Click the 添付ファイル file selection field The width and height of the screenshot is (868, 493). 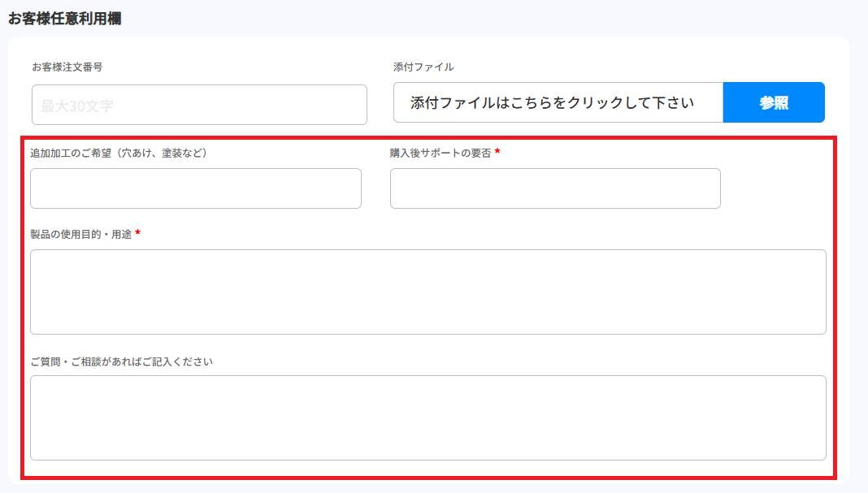[x=558, y=102]
